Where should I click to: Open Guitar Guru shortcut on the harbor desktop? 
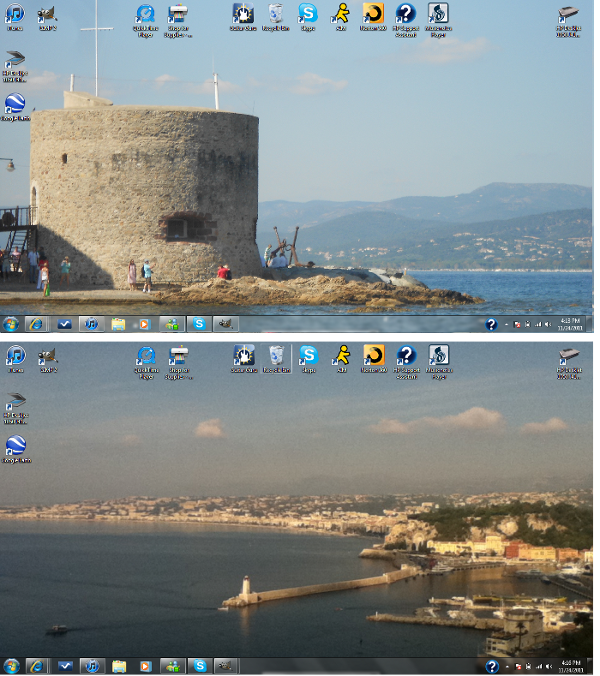[x=244, y=359]
